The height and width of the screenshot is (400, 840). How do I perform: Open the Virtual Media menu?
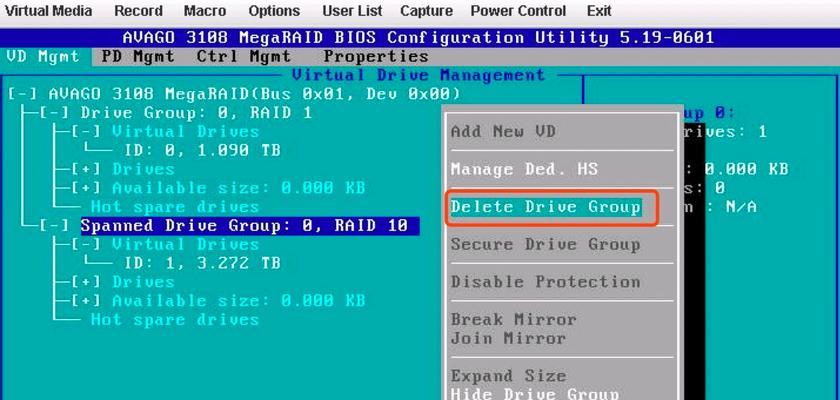pos(48,11)
